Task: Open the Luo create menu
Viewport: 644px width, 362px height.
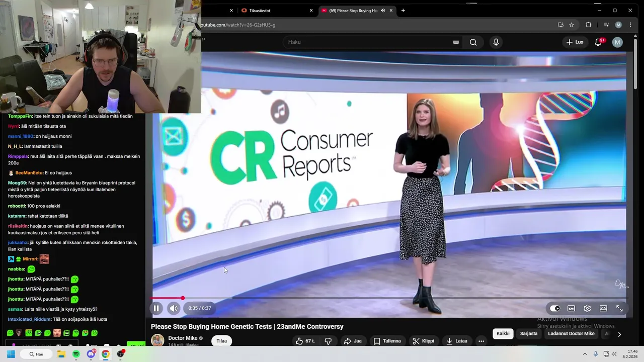Action: coord(575,42)
